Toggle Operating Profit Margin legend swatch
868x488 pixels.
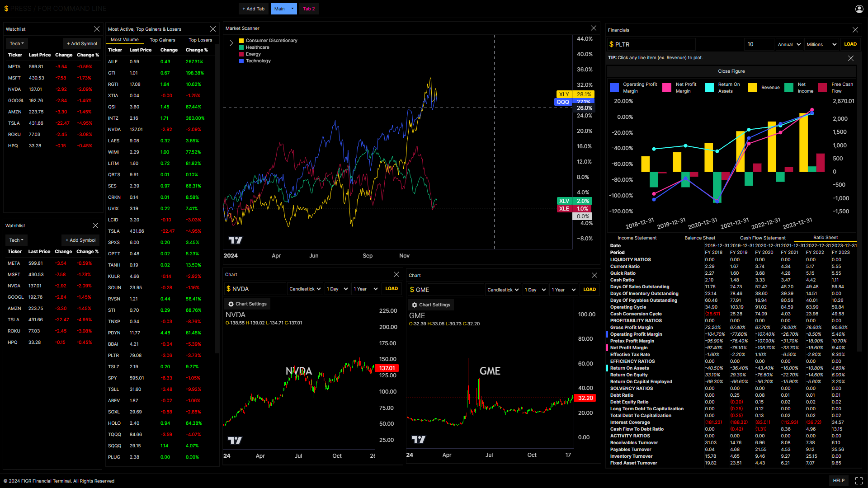tap(614, 88)
